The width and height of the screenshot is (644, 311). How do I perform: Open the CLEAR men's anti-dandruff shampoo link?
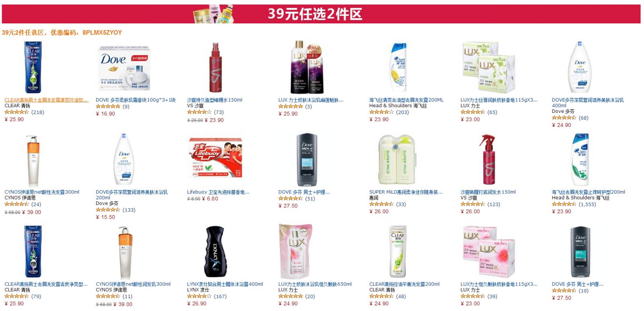point(46,100)
